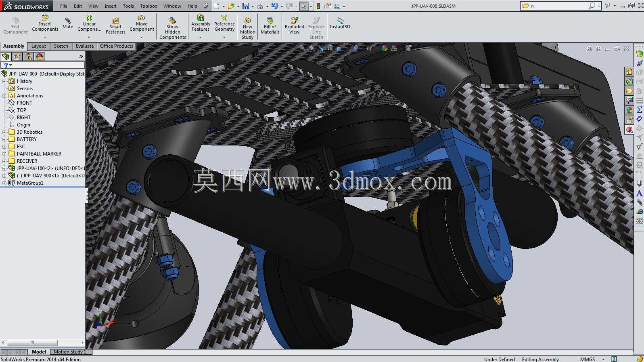644x362 pixels.
Task: Click the Edit Appearance color sphere icon
Action: 385,48
